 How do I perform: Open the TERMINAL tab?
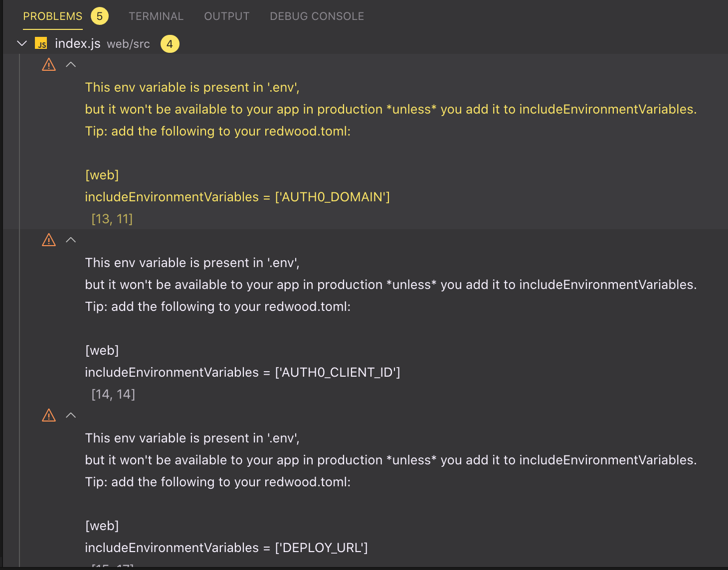(156, 16)
